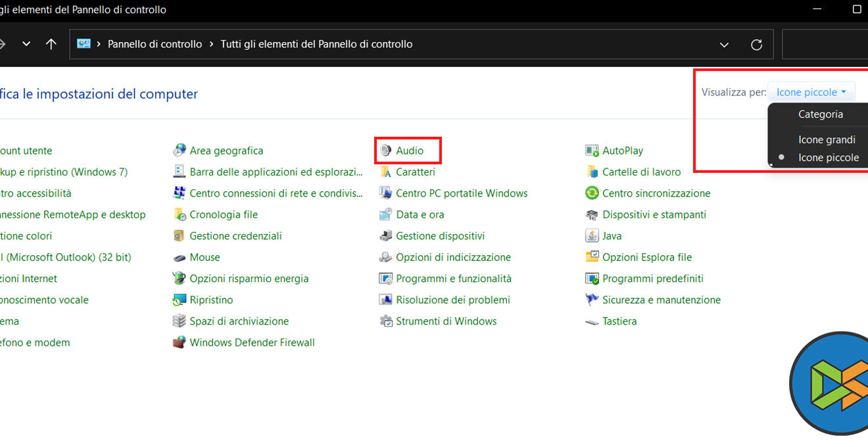
Task: Open Opzioni Internet link
Action: pyautogui.click(x=28, y=278)
